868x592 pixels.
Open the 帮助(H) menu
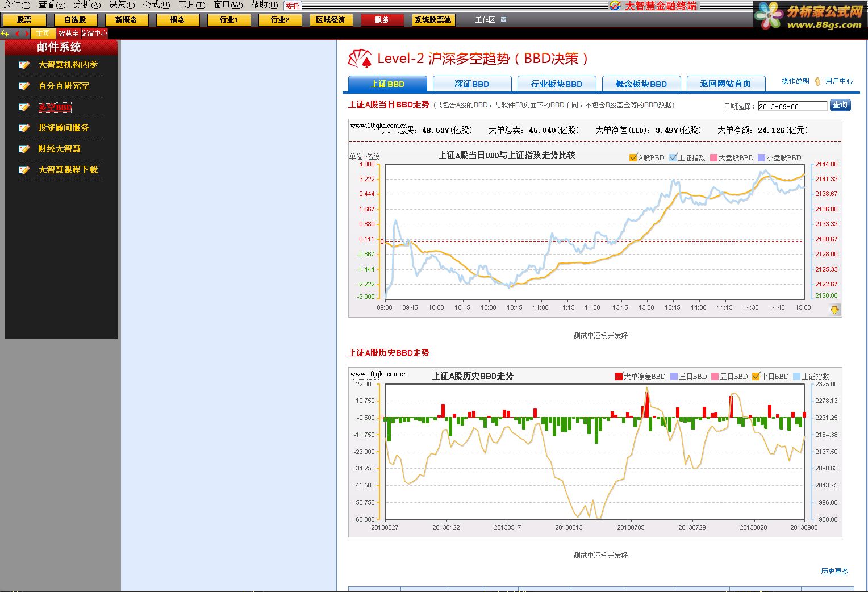tap(264, 5)
